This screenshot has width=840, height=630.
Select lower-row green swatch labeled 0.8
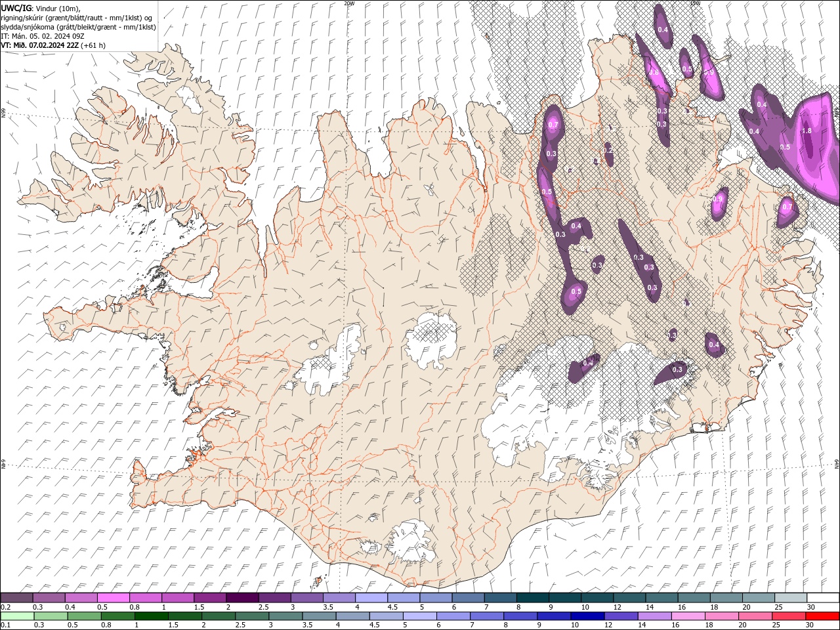click(117, 616)
